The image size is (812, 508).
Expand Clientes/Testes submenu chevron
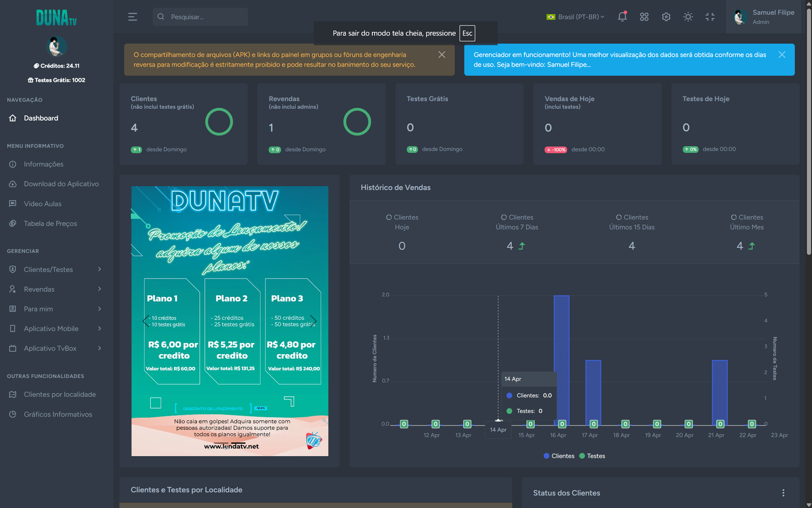coord(99,269)
